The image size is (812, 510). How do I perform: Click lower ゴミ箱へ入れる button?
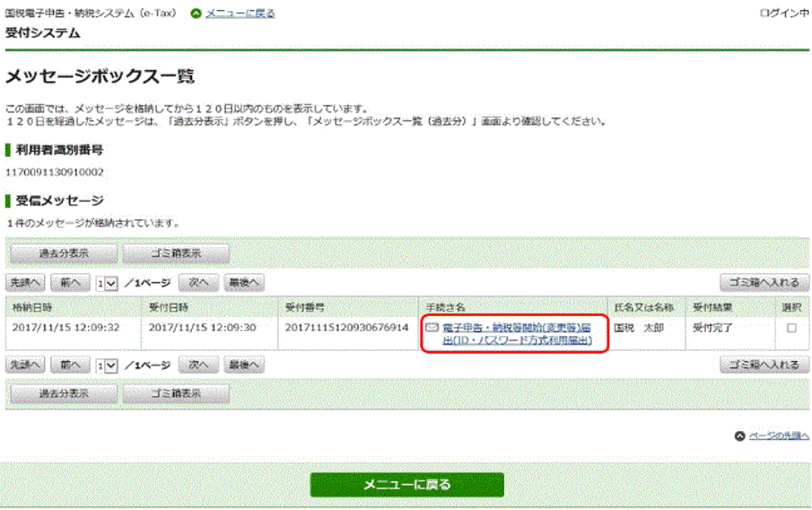(x=764, y=365)
